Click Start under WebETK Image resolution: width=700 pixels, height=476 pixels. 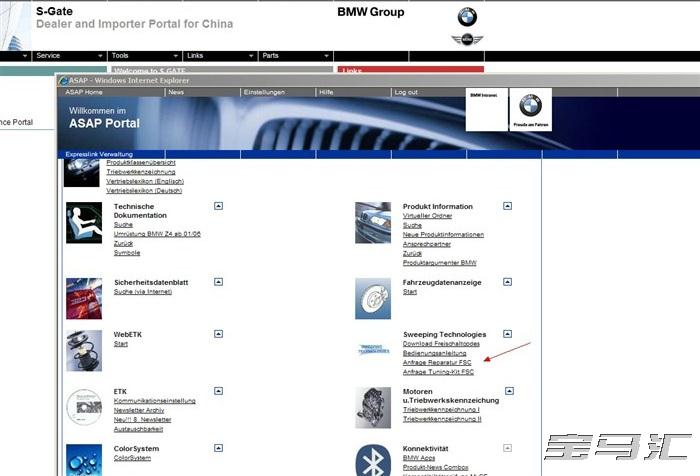pos(121,344)
